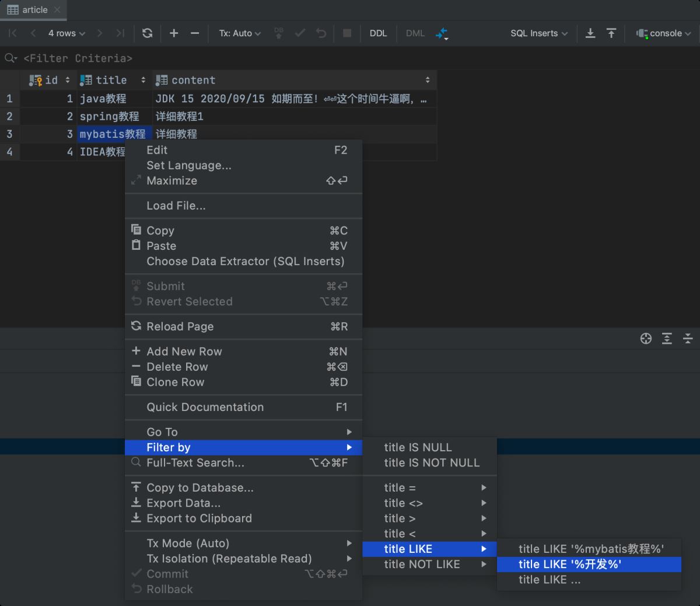
Task: Close the article tab
Action: [x=57, y=10]
